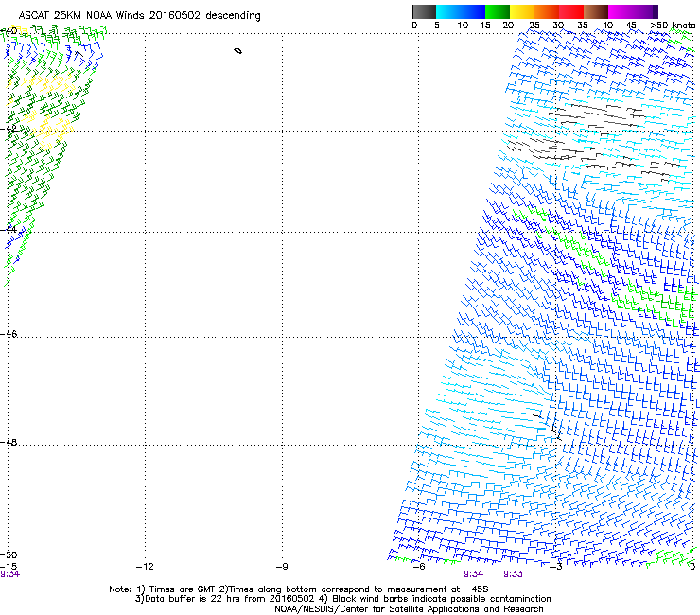The width and height of the screenshot is (700, 615).
Task: Click the -42 latitude axis label
Action: pyautogui.click(x=9, y=128)
